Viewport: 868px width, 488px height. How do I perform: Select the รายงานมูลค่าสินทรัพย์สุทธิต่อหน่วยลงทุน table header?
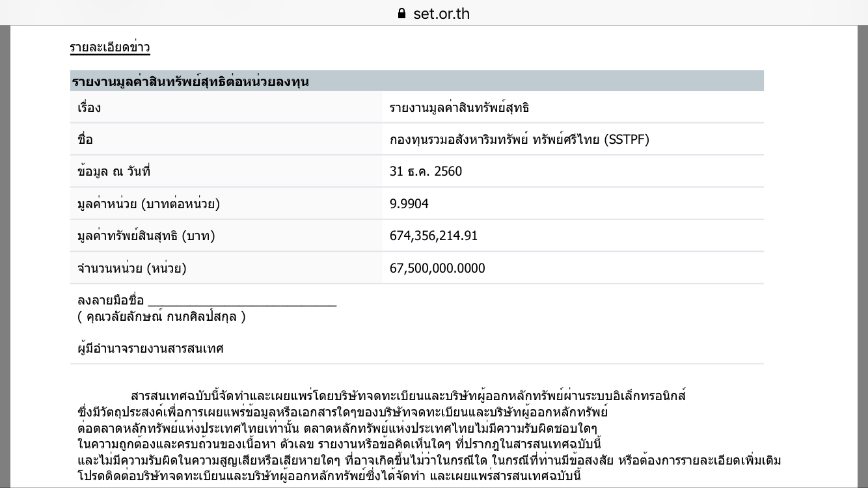[417, 81]
